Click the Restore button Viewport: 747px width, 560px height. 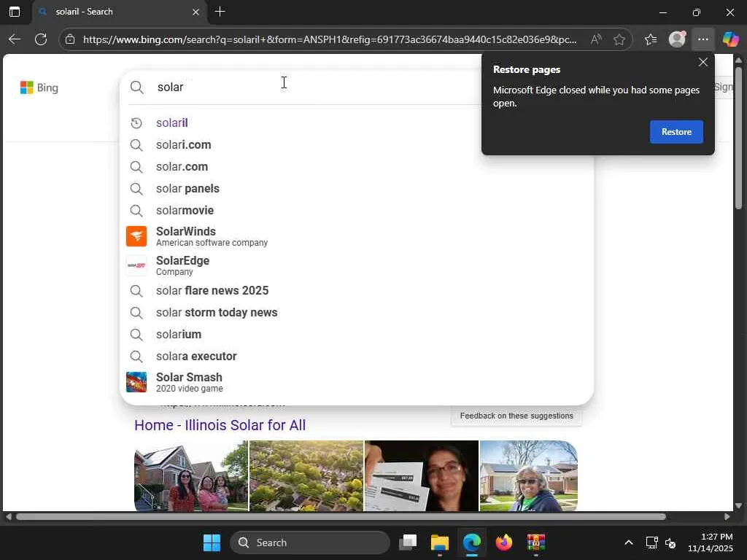coord(676,132)
